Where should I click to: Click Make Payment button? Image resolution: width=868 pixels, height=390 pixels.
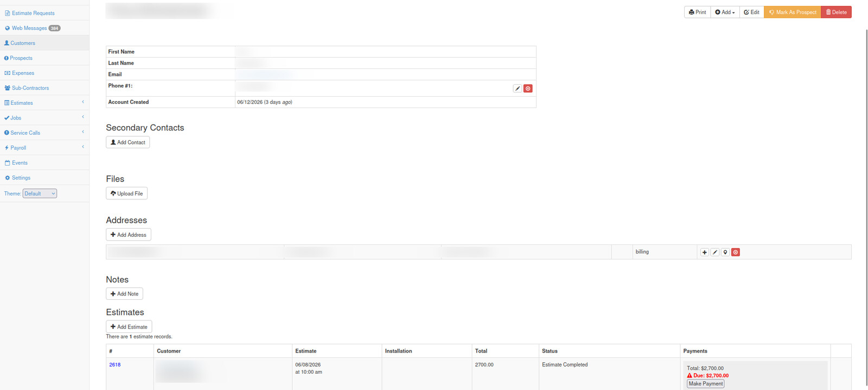tap(706, 383)
